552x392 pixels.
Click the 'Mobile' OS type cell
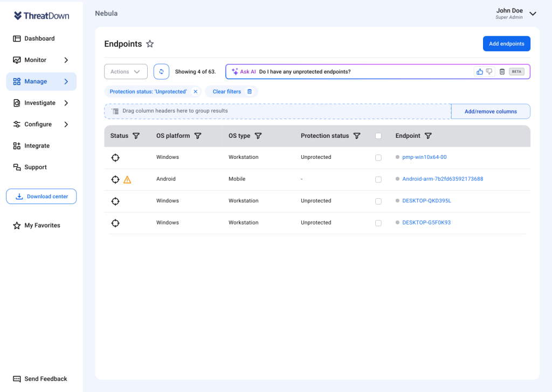click(x=237, y=179)
